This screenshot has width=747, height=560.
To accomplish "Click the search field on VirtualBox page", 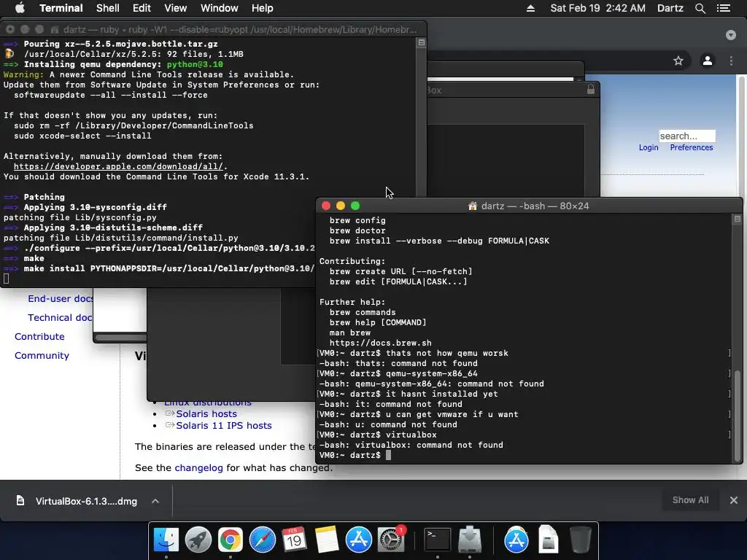I will point(687,136).
